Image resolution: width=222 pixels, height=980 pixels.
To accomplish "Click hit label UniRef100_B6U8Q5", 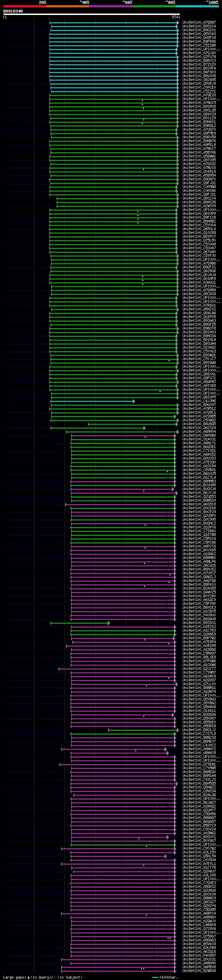I will click(x=199, y=424).
